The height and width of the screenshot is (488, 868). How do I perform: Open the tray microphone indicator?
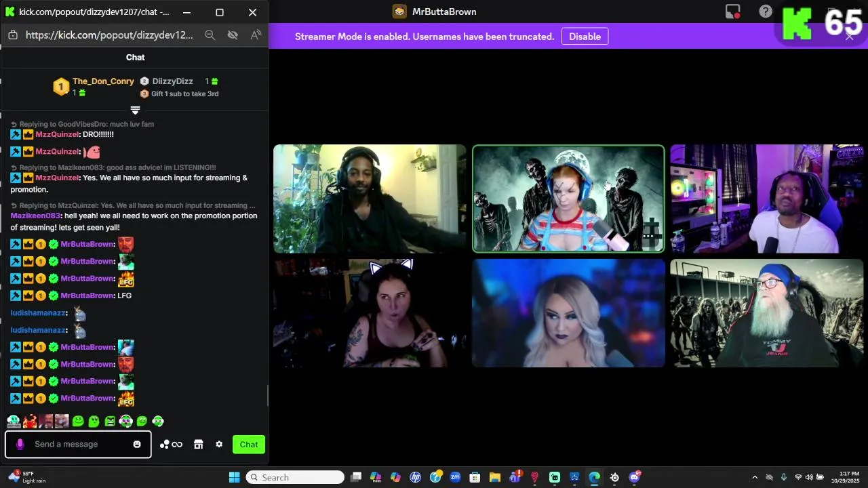[784, 477]
